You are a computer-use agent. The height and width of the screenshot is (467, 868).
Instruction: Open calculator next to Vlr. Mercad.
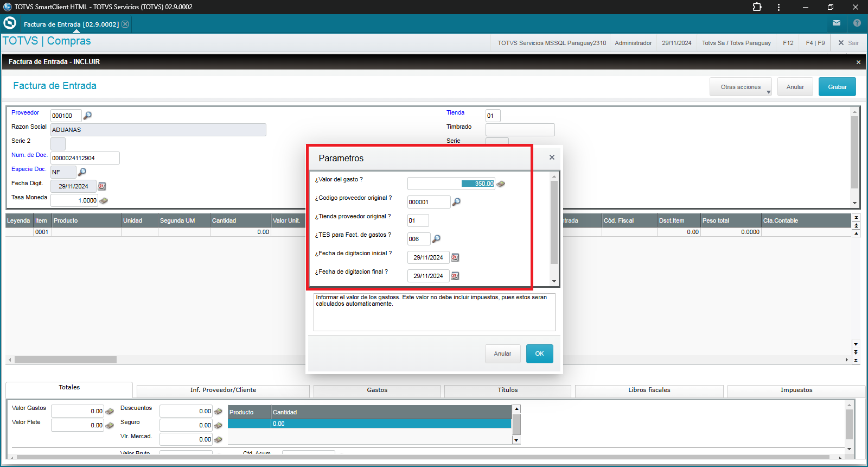[218, 440]
